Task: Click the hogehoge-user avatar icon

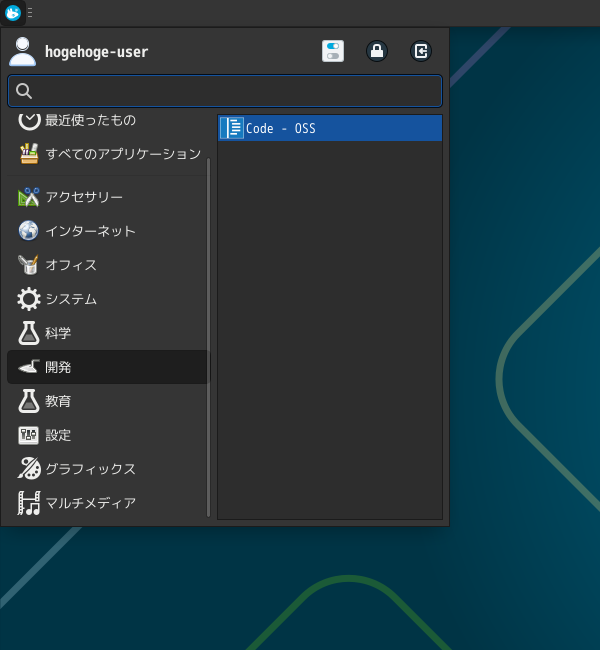Action: pos(22,52)
